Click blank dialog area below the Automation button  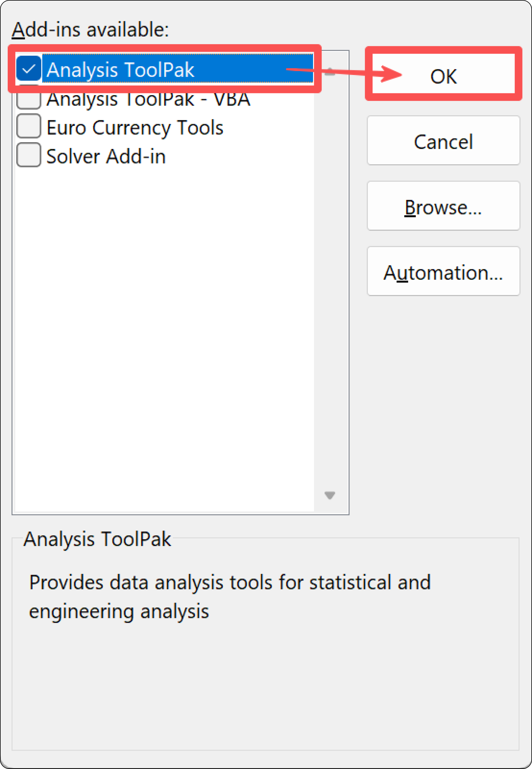point(443,400)
